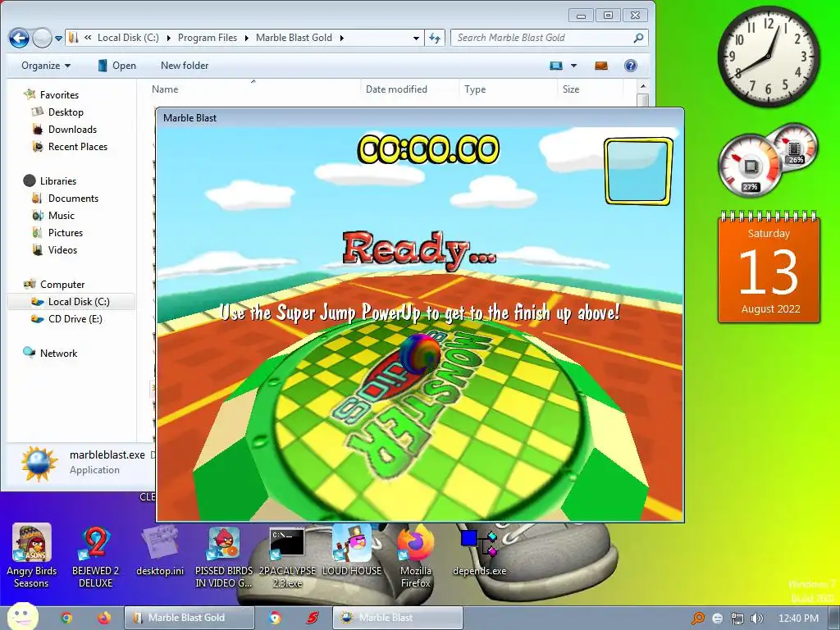840x630 pixels.
Task: Go back in the Explorer window
Action: [20, 38]
